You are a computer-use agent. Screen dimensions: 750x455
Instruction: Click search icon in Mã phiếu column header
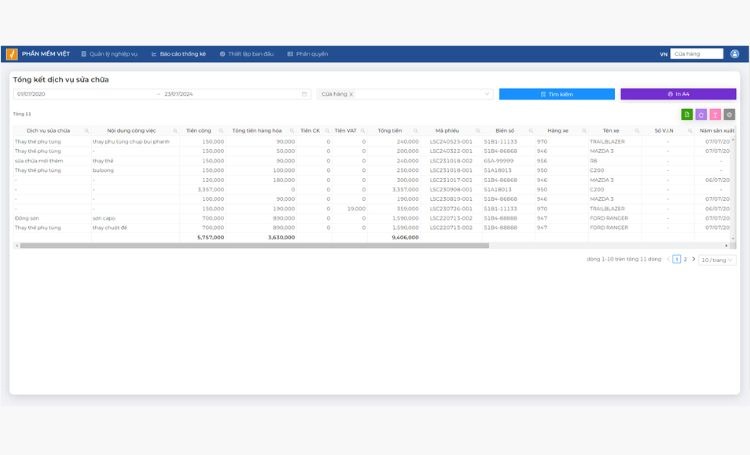coord(477,131)
